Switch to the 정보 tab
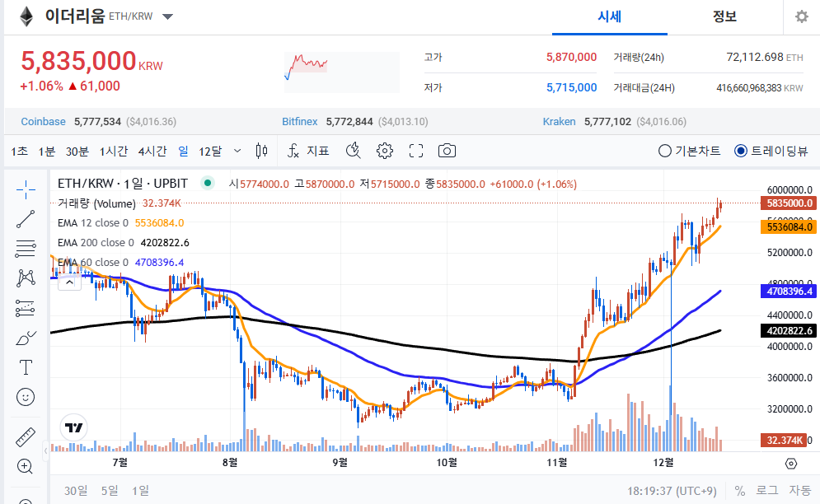This screenshot has height=504, width=820. click(x=724, y=16)
